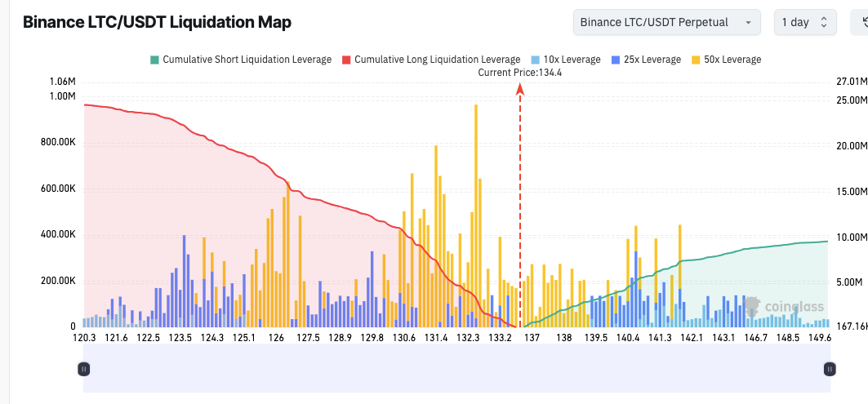
Task: Click the 1.06M left axis label
Action: [62, 82]
